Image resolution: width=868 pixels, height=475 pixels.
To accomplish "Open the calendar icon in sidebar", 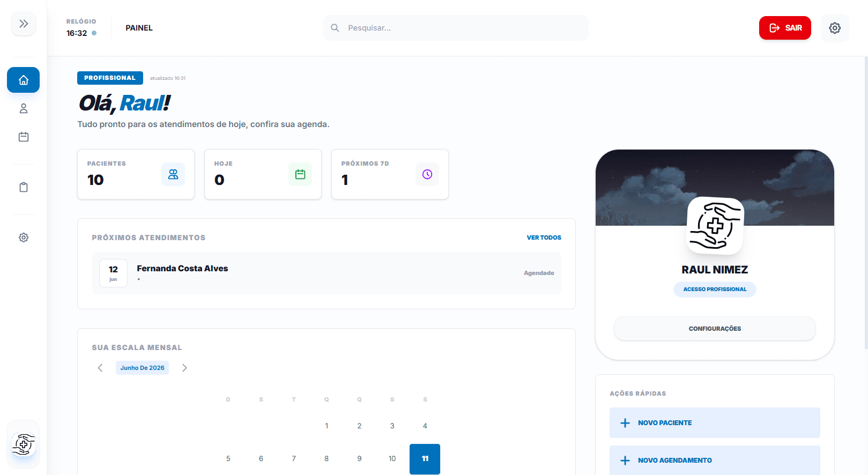I will point(23,137).
